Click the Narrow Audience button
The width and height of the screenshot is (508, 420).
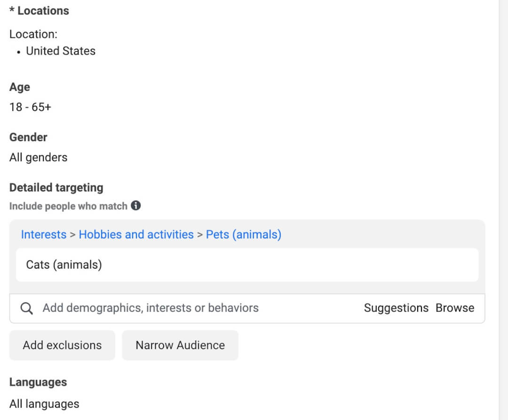click(180, 345)
